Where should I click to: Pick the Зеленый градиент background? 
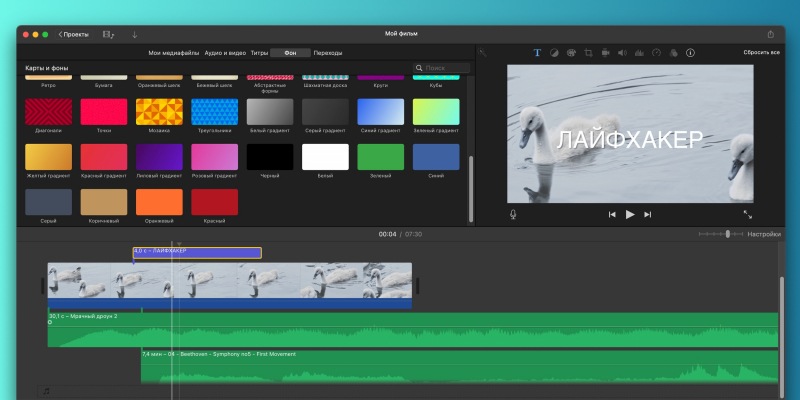point(436,112)
